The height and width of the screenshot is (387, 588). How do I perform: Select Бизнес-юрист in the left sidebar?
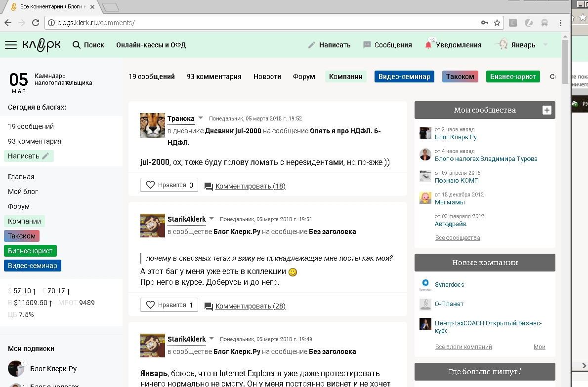(30, 251)
